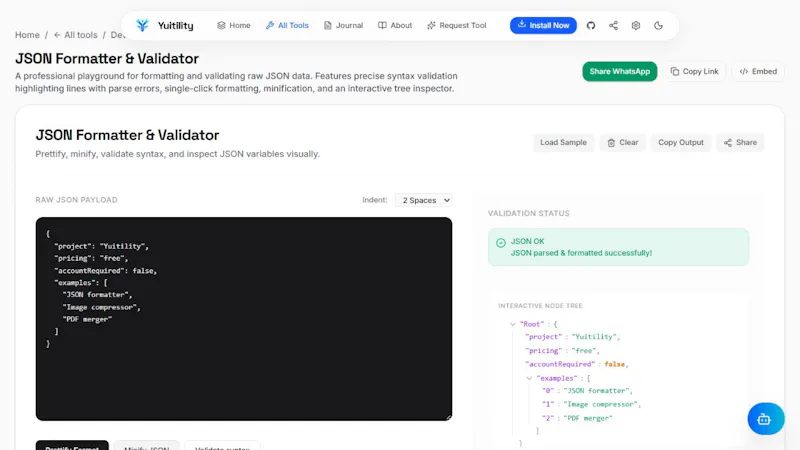
Task: Click "JSON parsed & formatted successfully!" message
Action: tap(581, 253)
